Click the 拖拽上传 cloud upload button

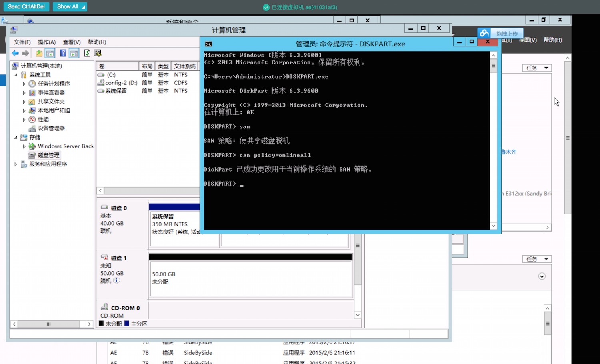click(x=500, y=34)
